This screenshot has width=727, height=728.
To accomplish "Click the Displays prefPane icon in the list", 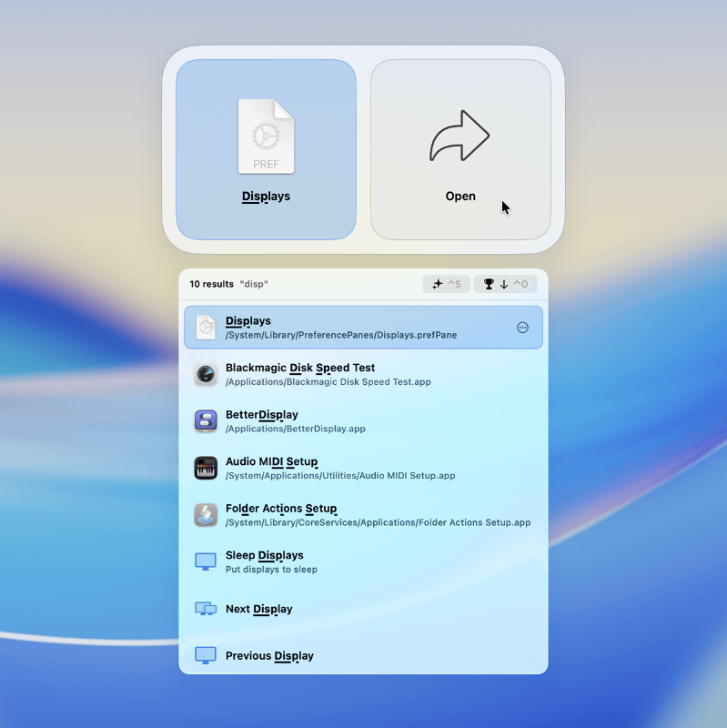I will [206, 328].
